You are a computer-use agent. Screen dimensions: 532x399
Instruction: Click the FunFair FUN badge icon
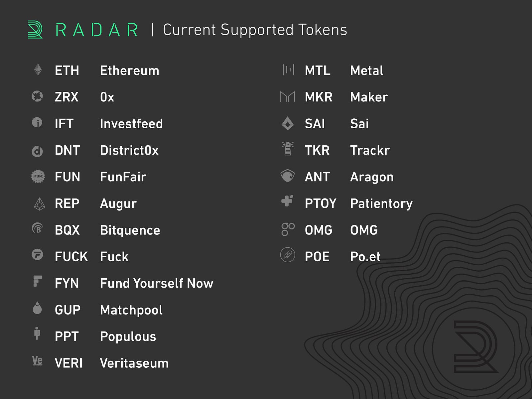click(38, 176)
